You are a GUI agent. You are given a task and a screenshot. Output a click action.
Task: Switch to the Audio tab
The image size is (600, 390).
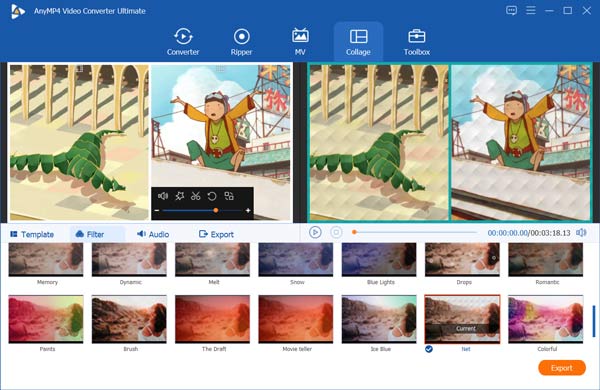click(x=153, y=234)
